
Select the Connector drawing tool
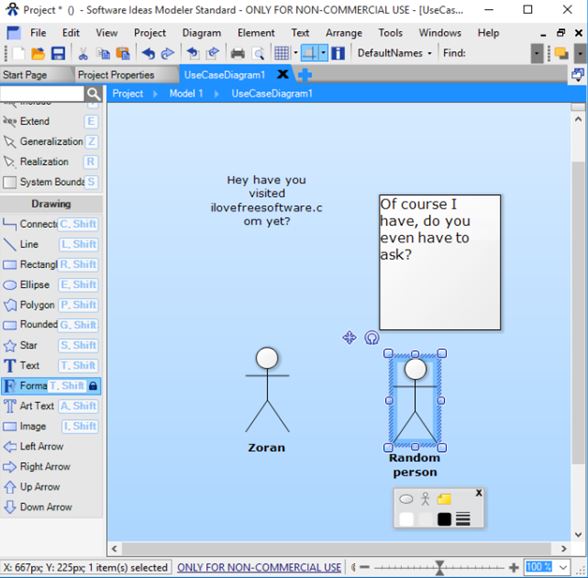(50, 224)
